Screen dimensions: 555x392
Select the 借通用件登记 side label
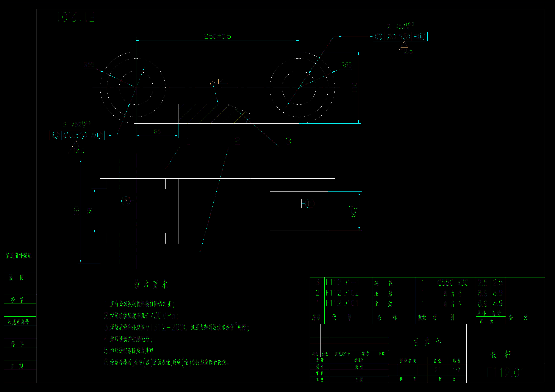[19, 256]
